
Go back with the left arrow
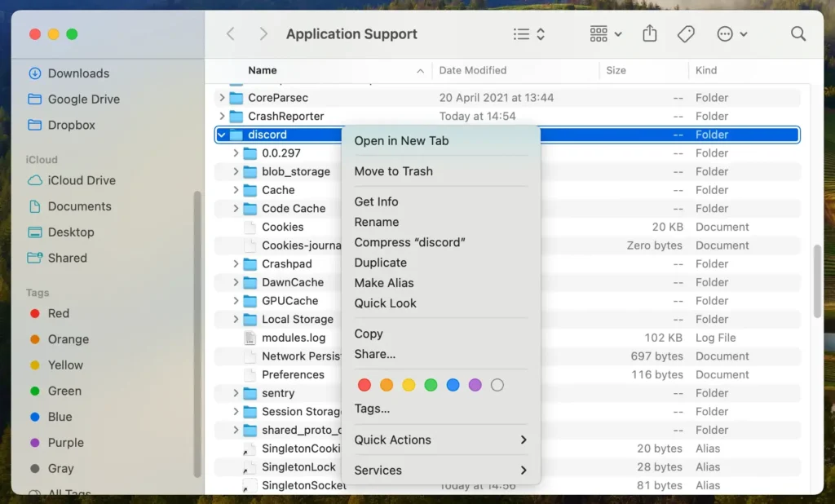pos(231,34)
